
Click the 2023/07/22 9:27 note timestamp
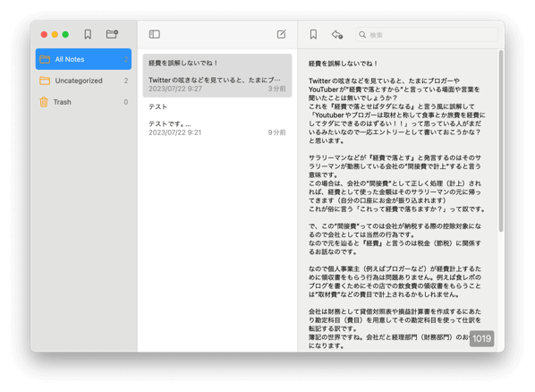tap(175, 89)
